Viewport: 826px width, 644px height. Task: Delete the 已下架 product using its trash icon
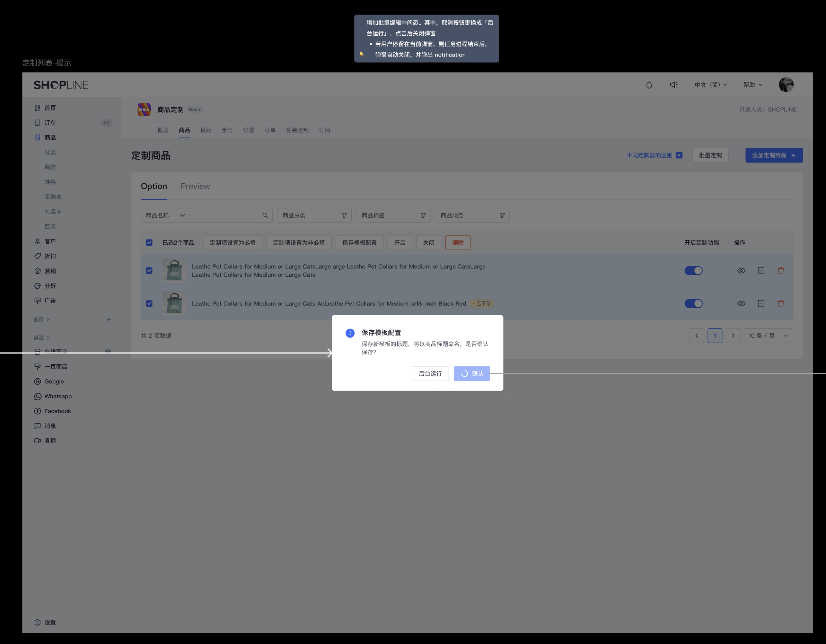[x=781, y=304]
